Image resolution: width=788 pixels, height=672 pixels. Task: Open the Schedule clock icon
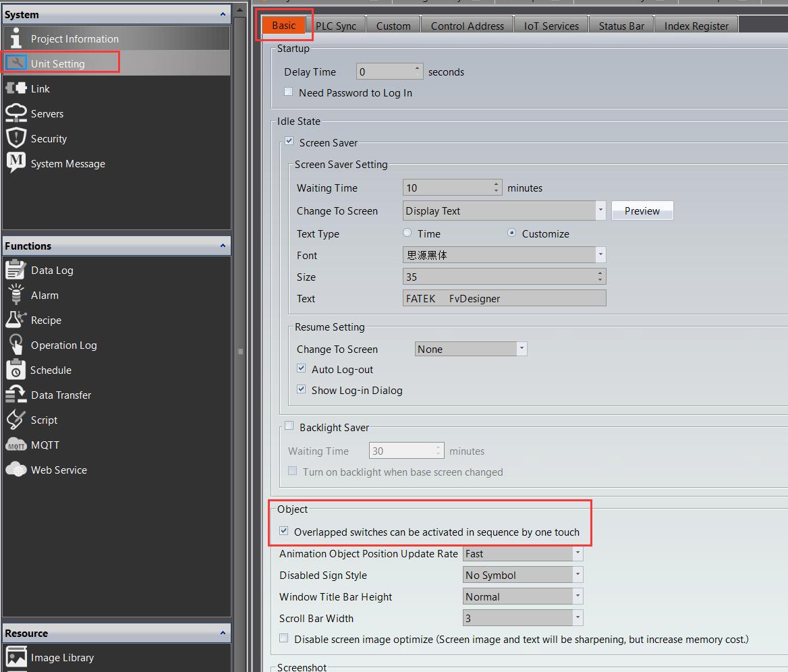pyautogui.click(x=16, y=370)
